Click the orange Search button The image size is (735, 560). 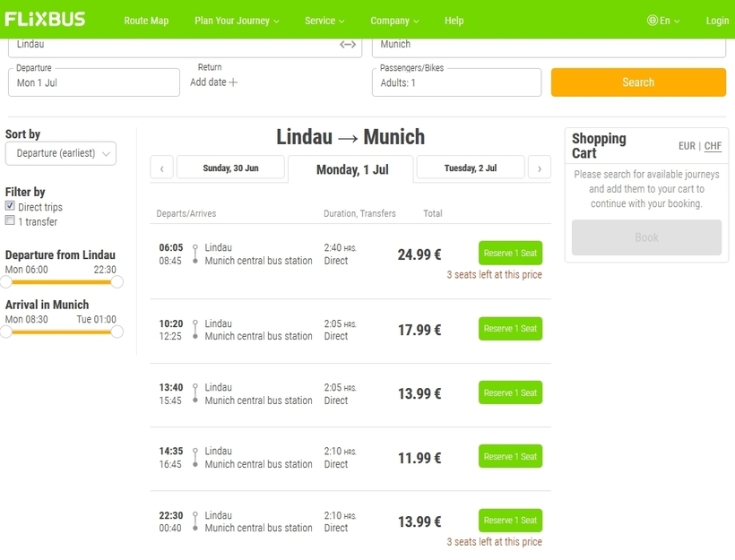tap(638, 82)
